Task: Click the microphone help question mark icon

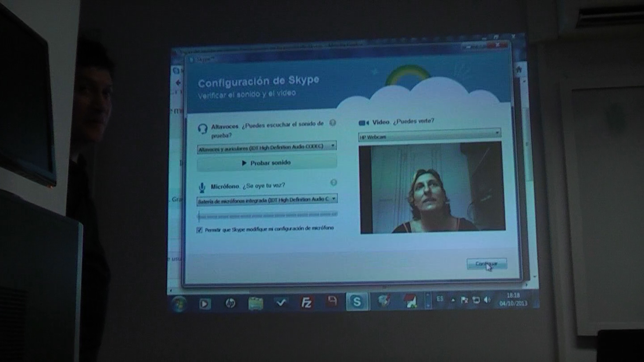Action: 333,183
